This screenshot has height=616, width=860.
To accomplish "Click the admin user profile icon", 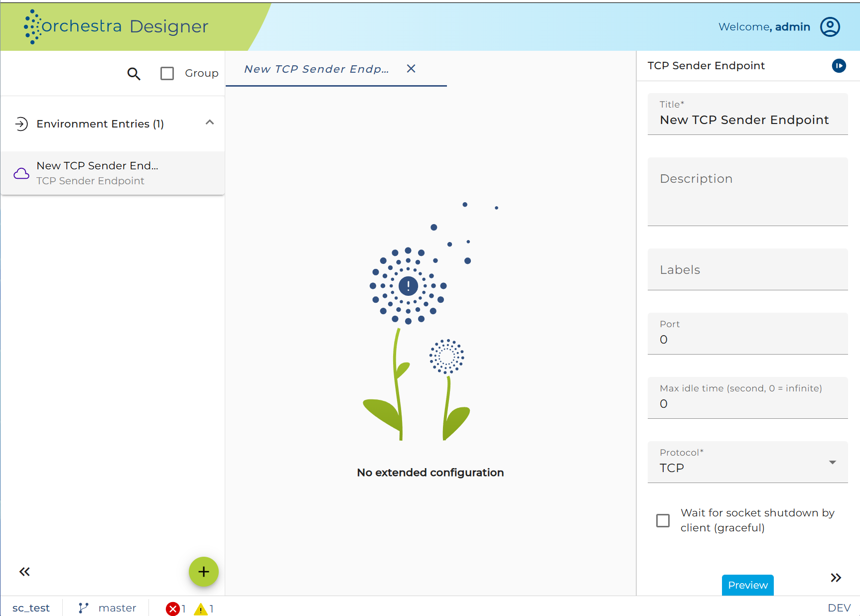I will pyautogui.click(x=830, y=27).
